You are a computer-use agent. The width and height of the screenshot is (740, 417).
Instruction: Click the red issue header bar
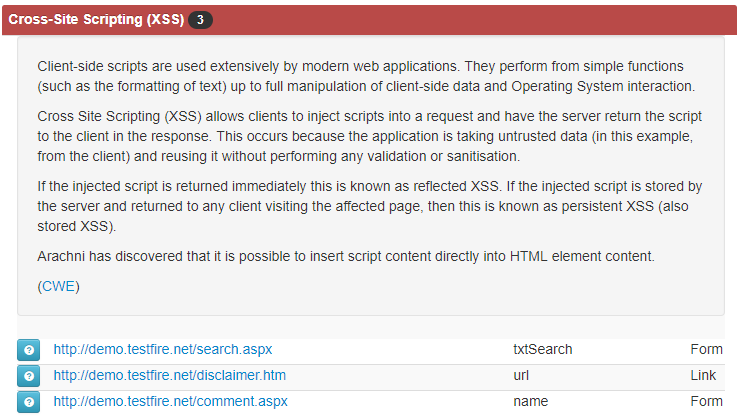[370, 20]
